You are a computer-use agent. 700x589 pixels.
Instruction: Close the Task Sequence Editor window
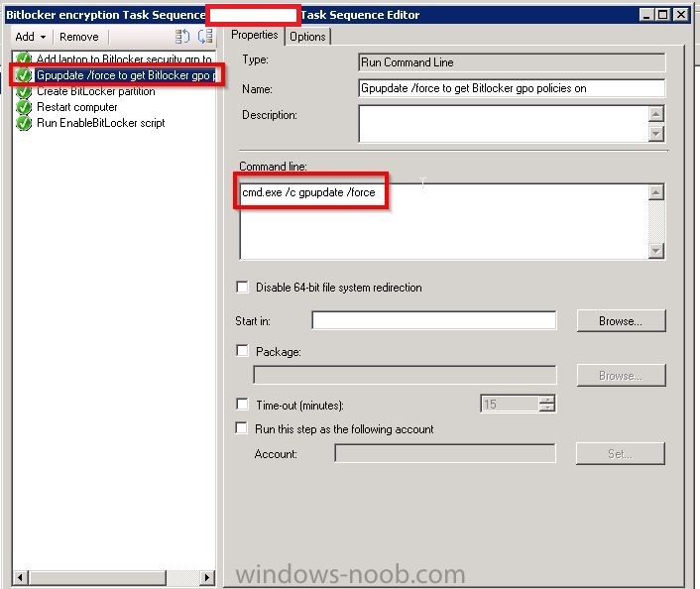click(681, 15)
